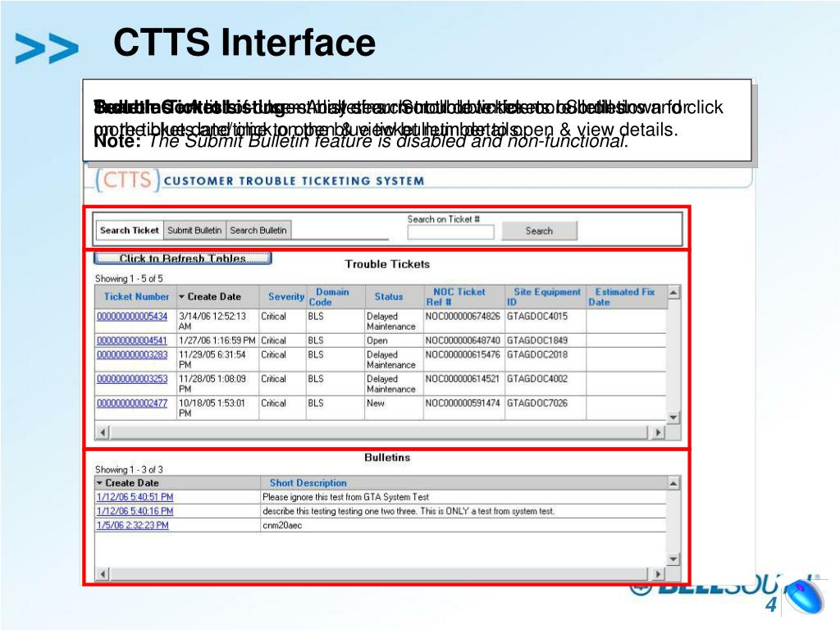
Task: Click bulletin description 'cnm20aec'
Action: click(x=282, y=525)
